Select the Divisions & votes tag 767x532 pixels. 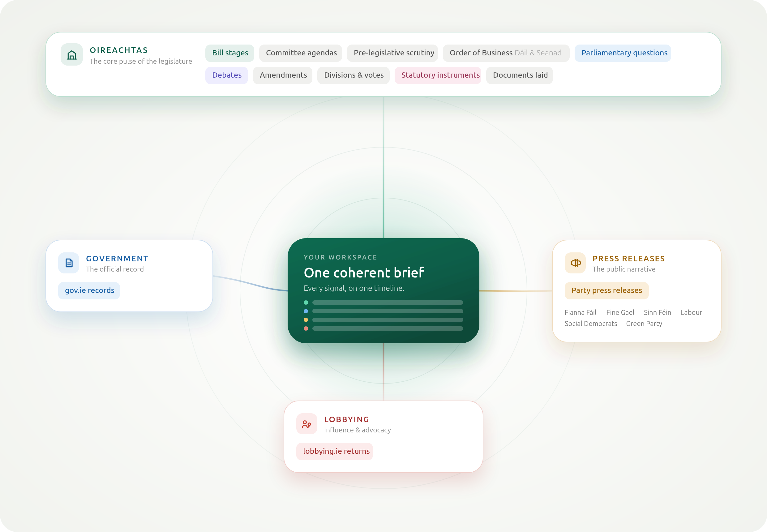point(353,75)
